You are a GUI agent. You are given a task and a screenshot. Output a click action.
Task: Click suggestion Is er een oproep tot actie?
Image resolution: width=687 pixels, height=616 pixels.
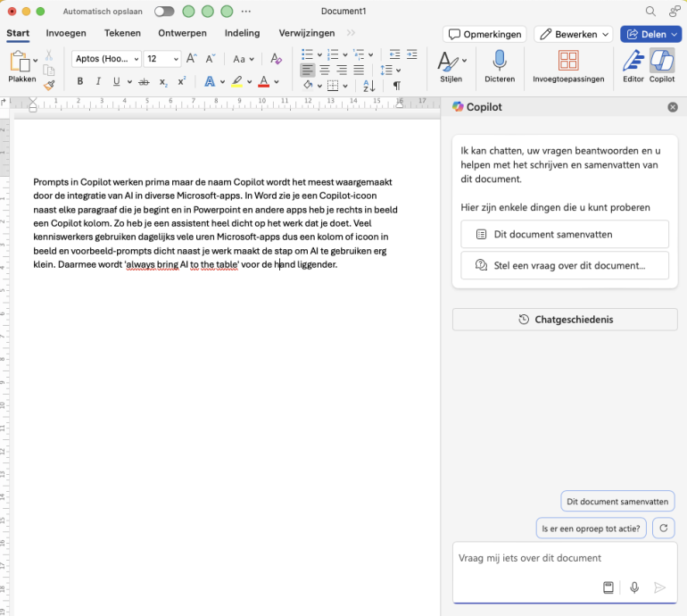tap(590, 528)
